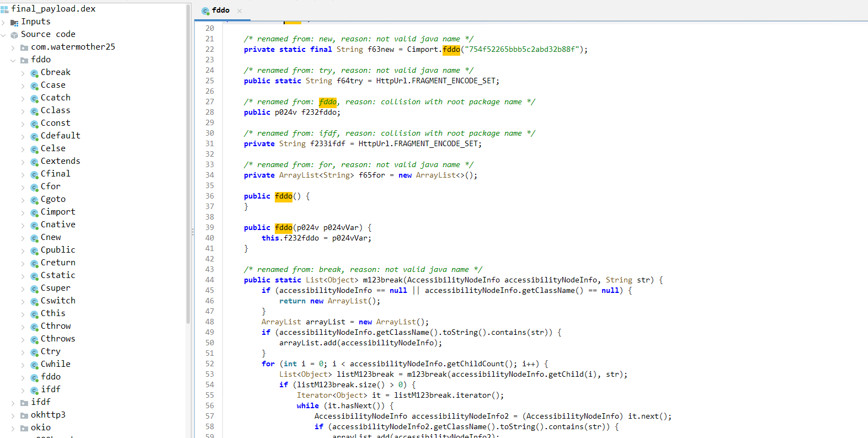Click the Inputs folder icon
This screenshot has width=868, height=438.
tap(14, 22)
